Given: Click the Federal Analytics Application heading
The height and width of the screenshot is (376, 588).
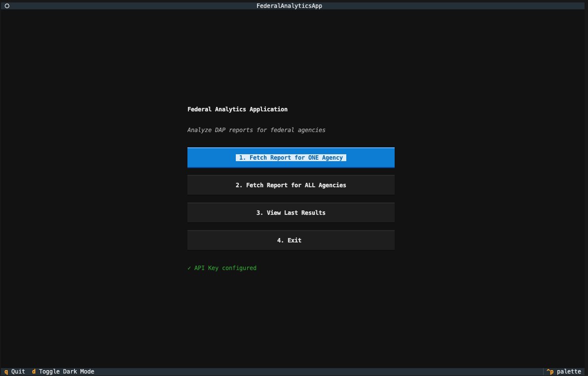Looking at the screenshot, I should [237, 109].
